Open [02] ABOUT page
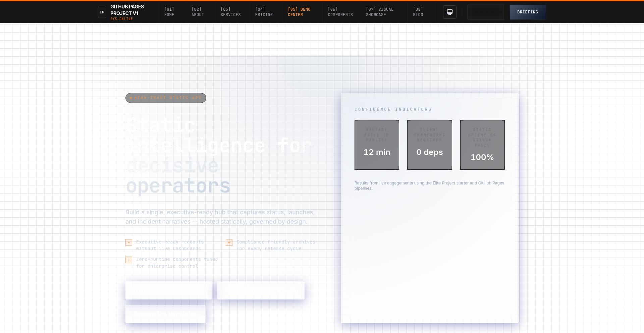Image resolution: width=644 pixels, height=333 pixels. point(198,12)
